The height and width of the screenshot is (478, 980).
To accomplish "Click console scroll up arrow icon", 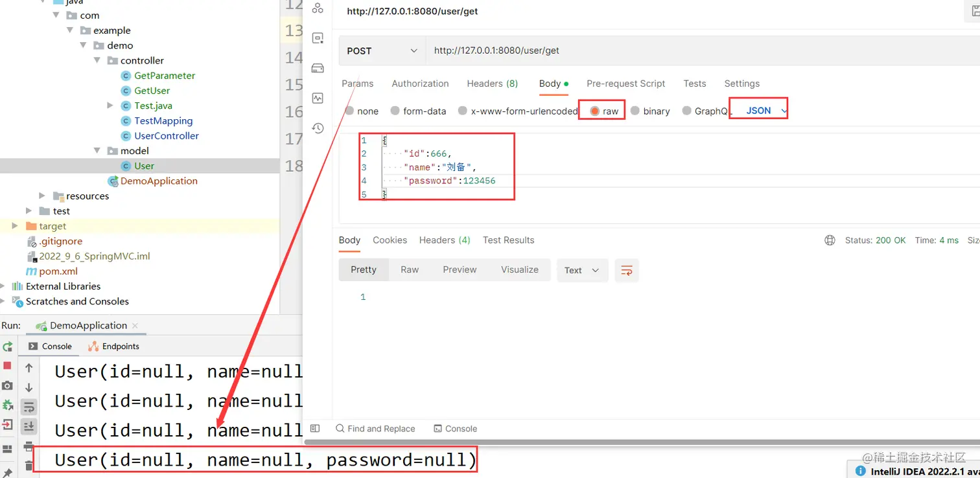I will 29,368.
